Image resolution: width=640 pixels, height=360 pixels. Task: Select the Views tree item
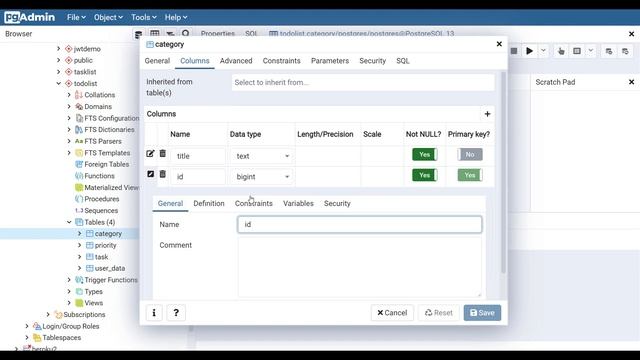click(x=93, y=303)
